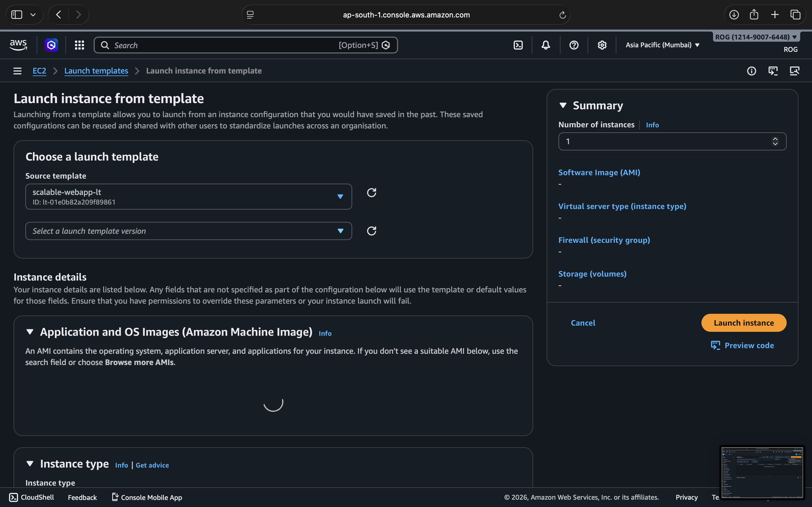Open the AWS services grid menu

pos(79,45)
